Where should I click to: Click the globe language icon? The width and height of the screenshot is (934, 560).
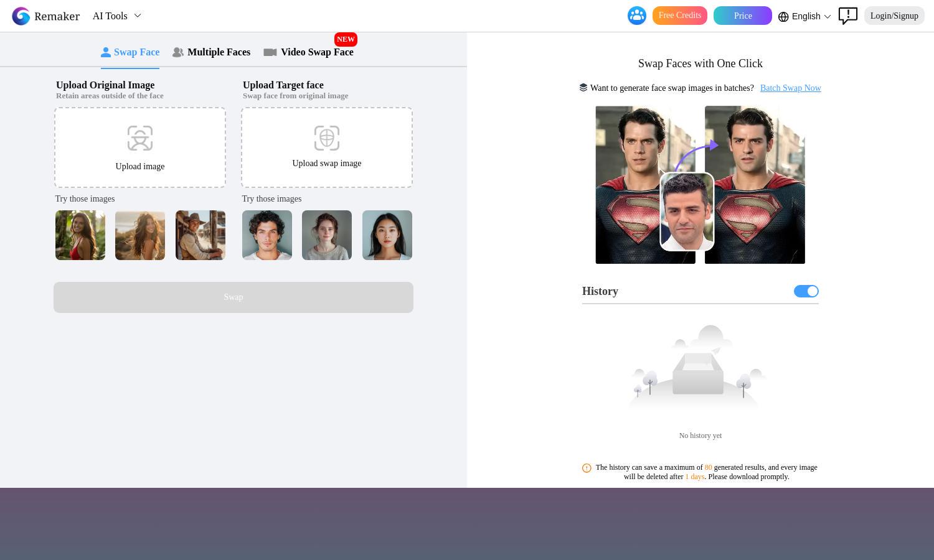783,17
